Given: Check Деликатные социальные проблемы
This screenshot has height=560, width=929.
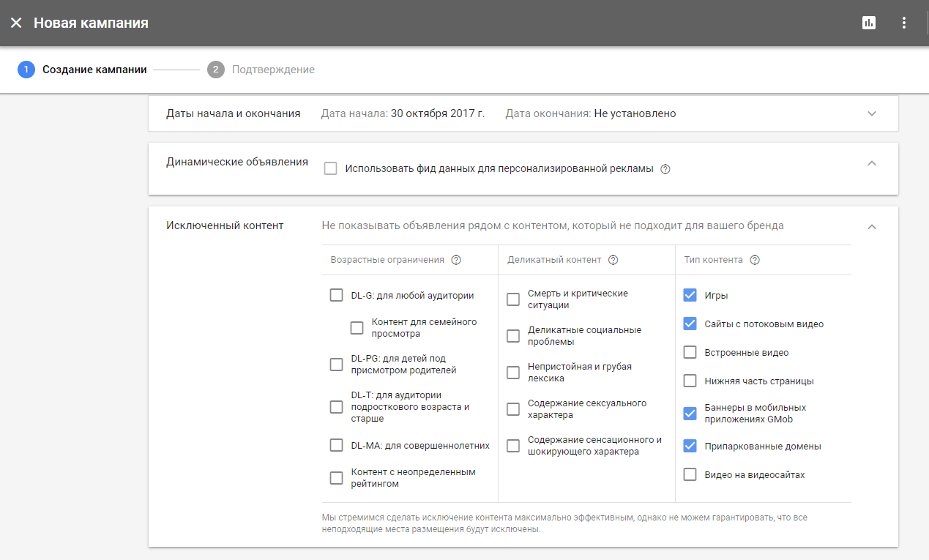Looking at the screenshot, I should click(513, 336).
